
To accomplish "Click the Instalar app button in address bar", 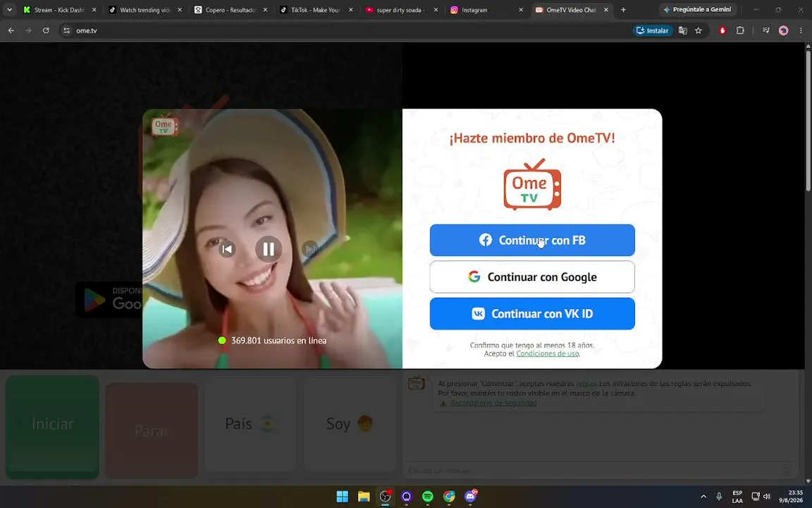I will 653,30.
